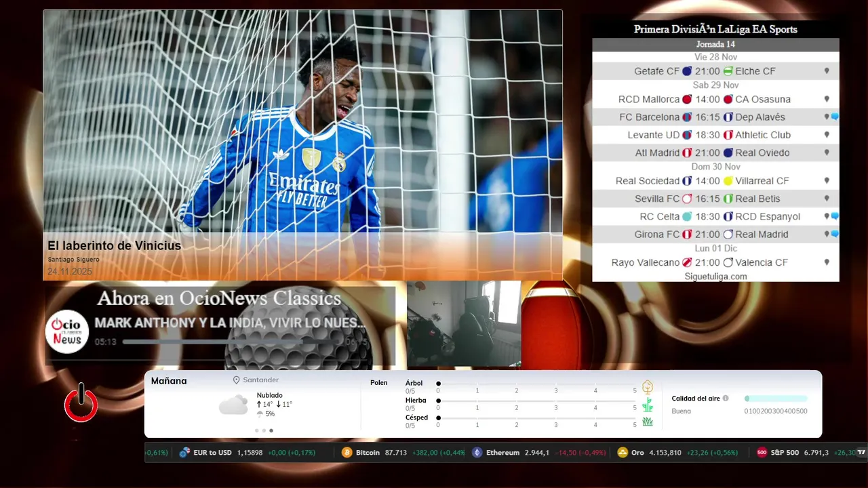Click the red power icon
This screenshot has width=868, height=488.
(x=81, y=403)
